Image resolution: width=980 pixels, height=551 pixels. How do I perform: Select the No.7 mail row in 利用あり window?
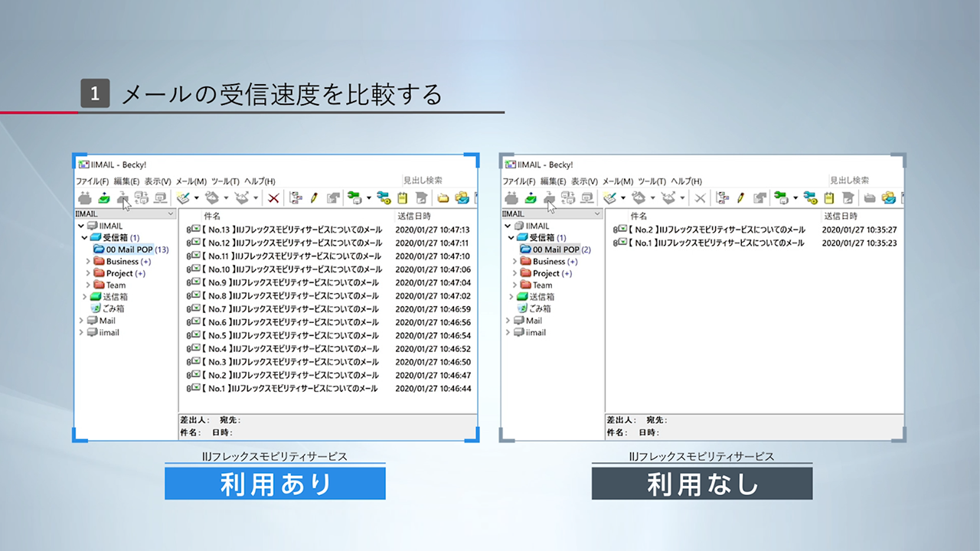pos(328,309)
